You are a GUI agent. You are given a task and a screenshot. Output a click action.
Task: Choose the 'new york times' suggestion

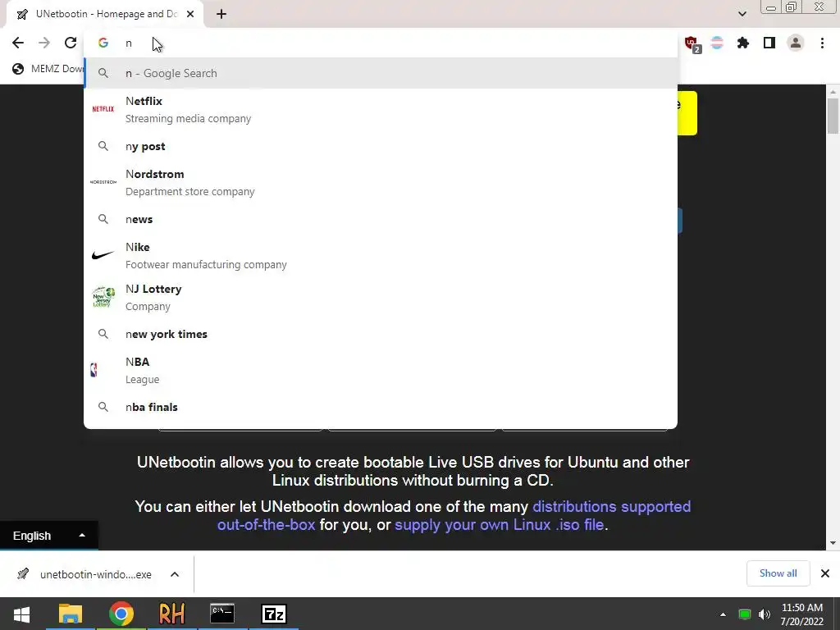coord(381,334)
